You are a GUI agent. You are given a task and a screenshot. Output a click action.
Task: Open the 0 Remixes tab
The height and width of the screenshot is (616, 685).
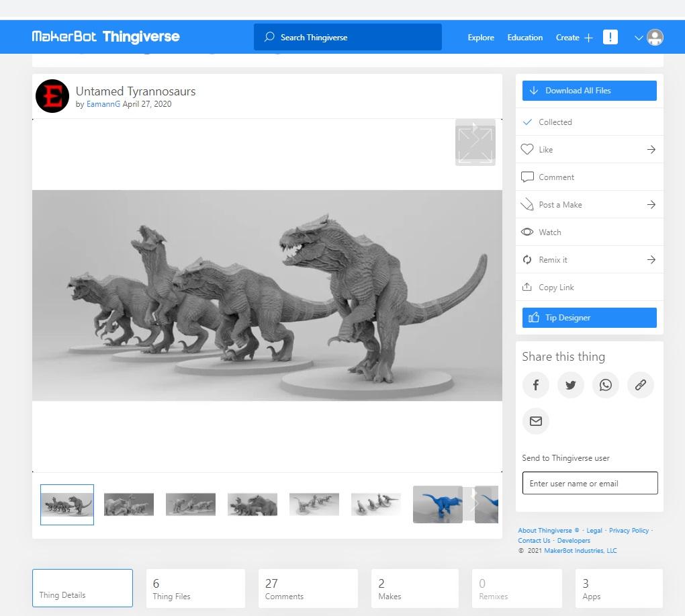(x=517, y=588)
